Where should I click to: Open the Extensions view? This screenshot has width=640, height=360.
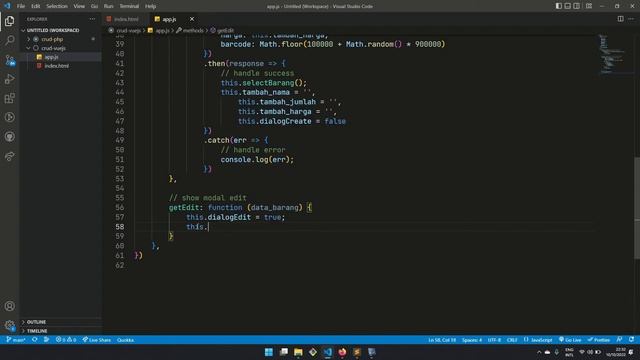(x=10, y=98)
